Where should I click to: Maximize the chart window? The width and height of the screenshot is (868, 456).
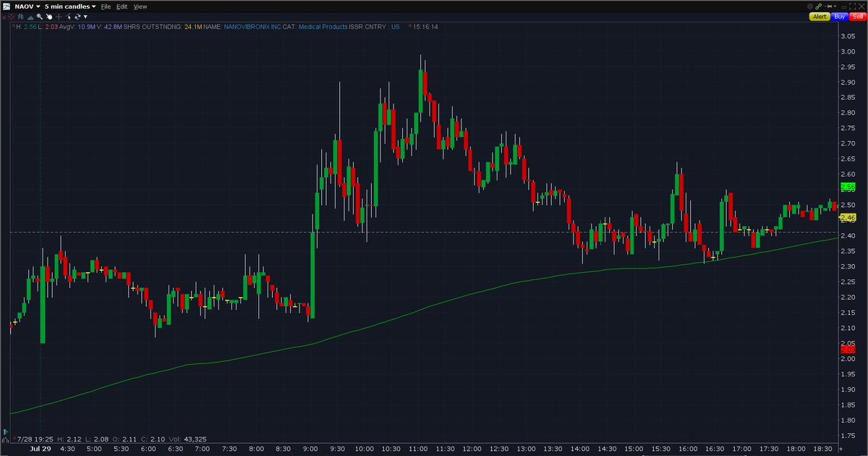click(852, 7)
